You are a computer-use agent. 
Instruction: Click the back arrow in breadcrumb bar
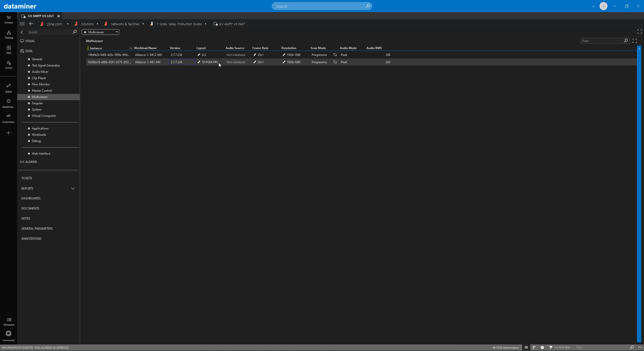point(31,24)
